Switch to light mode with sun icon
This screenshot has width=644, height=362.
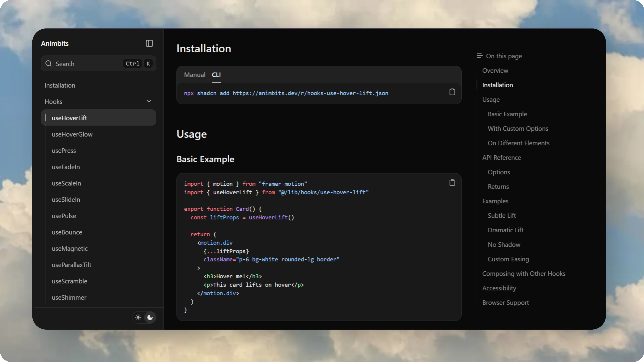138,317
